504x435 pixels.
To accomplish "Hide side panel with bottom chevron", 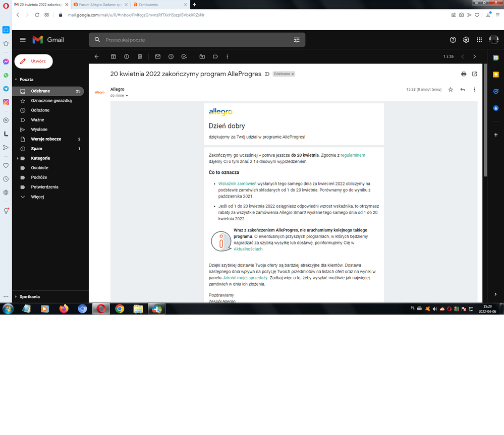I will click(x=495, y=294).
